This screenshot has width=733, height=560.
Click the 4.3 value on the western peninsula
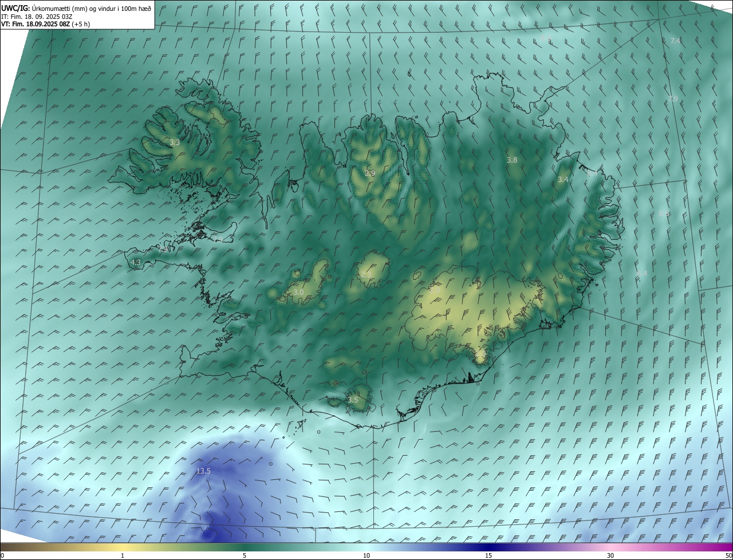tap(136, 262)
